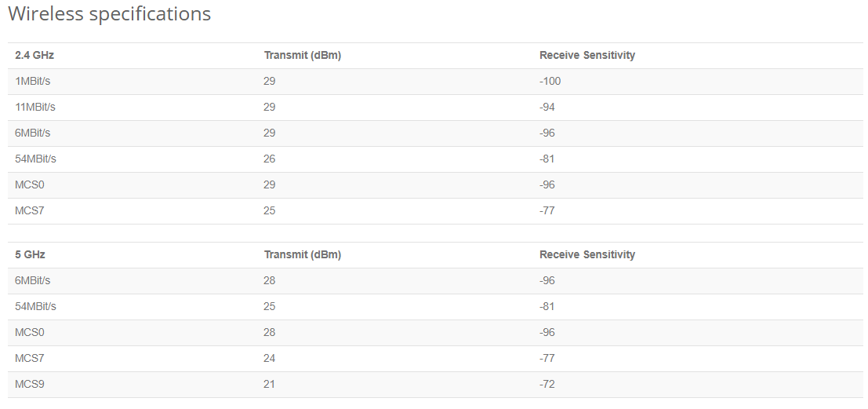Click MCS0 label in the 2.4 GHz table
The width and height of the screenshot is (868, 409).
[x=30, y=185]
